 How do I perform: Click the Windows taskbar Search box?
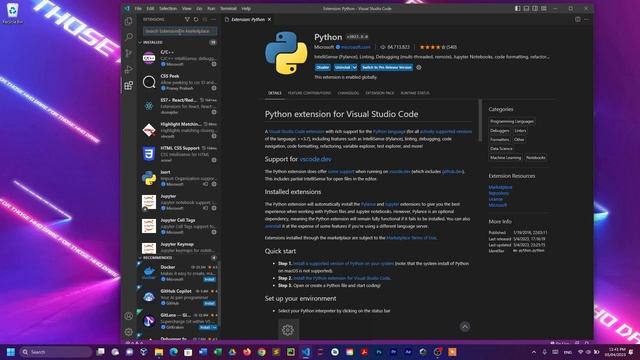pos(56,352)
